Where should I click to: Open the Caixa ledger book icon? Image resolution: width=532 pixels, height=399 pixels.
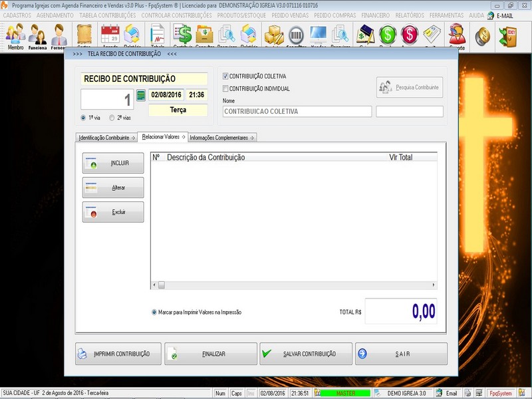pos(365,35)
